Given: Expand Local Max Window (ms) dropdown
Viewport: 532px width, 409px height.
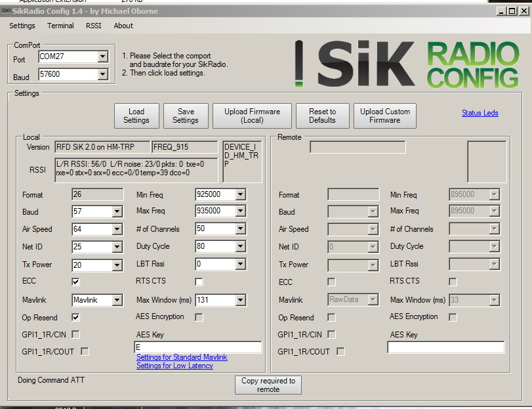Looking at the screenshot, I should point(241,300).
